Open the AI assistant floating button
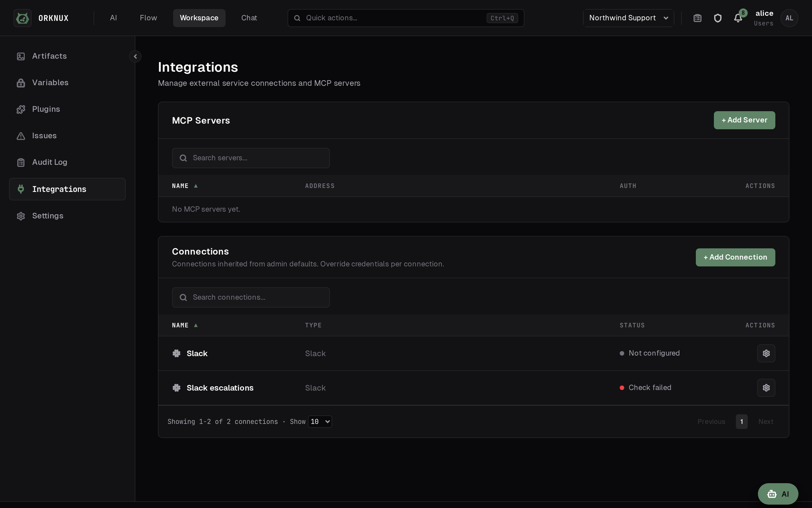Viewport: 812px width, 508px height. click(x=778, y=494)
